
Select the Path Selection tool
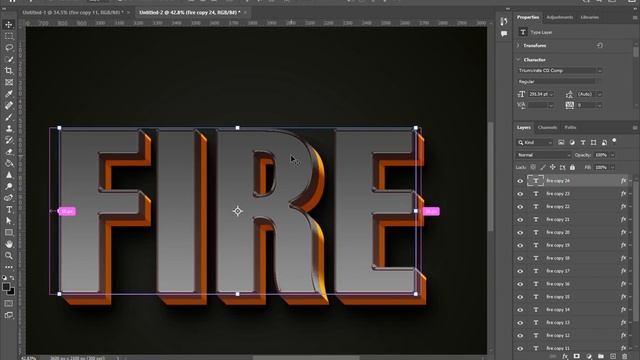point(9,221)
